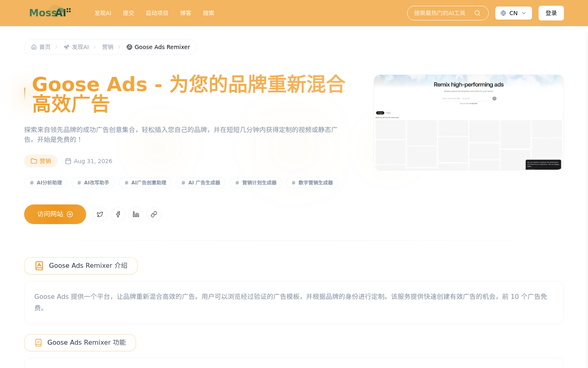Select the AI广告创意助理 tag

[145, 183]
